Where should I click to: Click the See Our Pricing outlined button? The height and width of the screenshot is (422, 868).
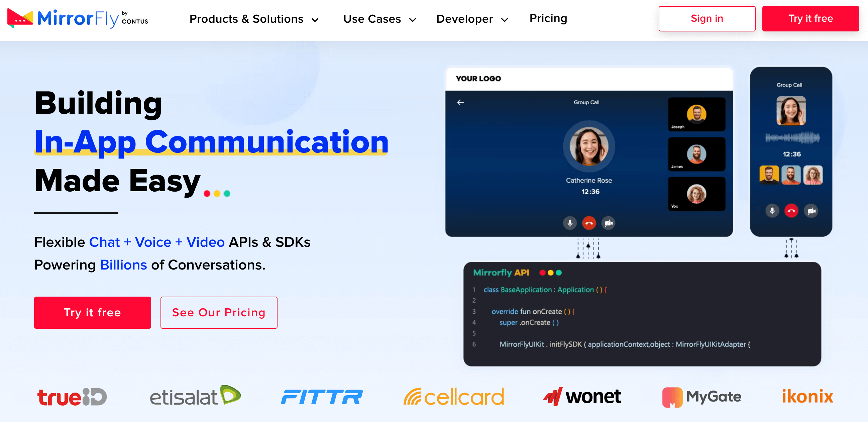[219, 312]
